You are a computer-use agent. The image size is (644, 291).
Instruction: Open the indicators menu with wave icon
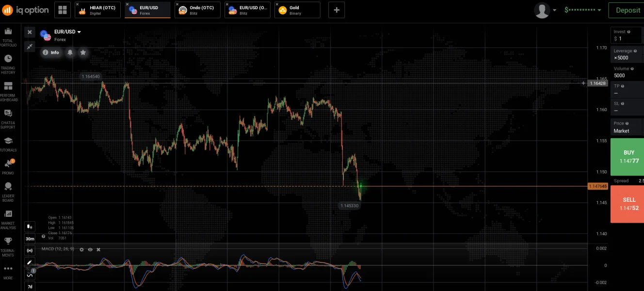tap(30, 275)
